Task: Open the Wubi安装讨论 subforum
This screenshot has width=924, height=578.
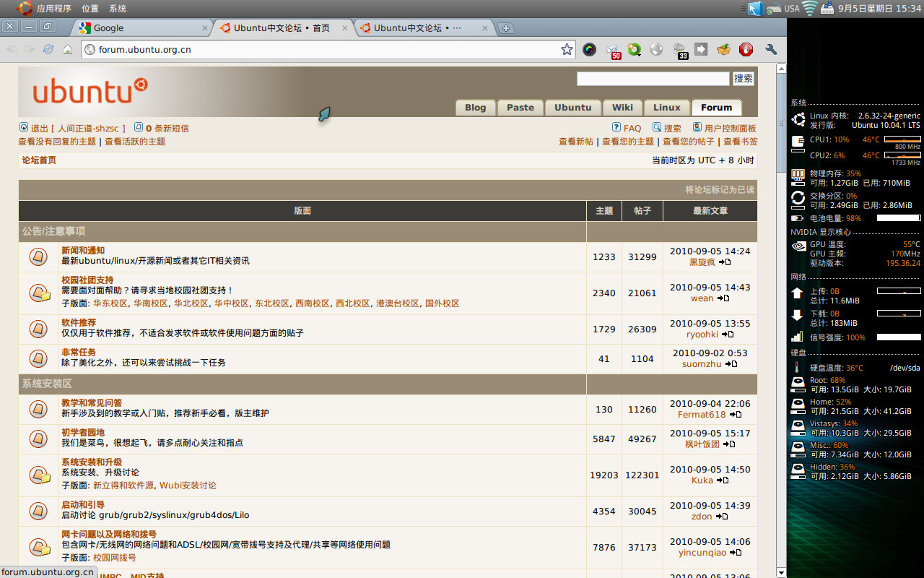Action: pos(188,486)
